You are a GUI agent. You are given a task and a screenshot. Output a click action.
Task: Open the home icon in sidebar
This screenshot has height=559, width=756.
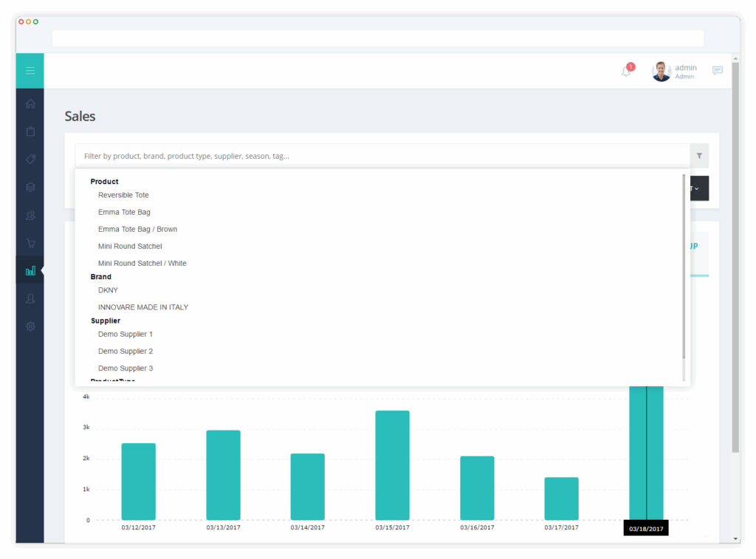pyautogui.click(x=30, y=103)
